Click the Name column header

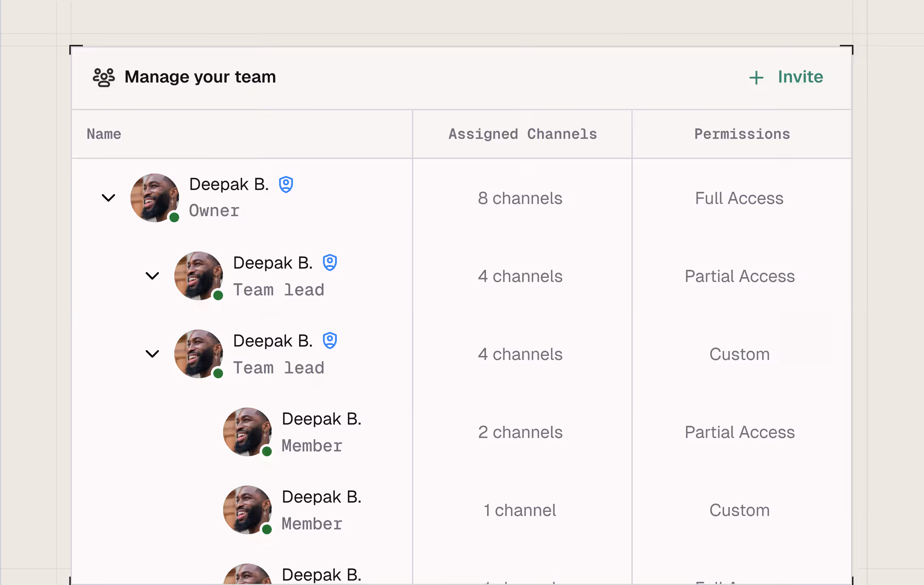click(x=104, y=134)
